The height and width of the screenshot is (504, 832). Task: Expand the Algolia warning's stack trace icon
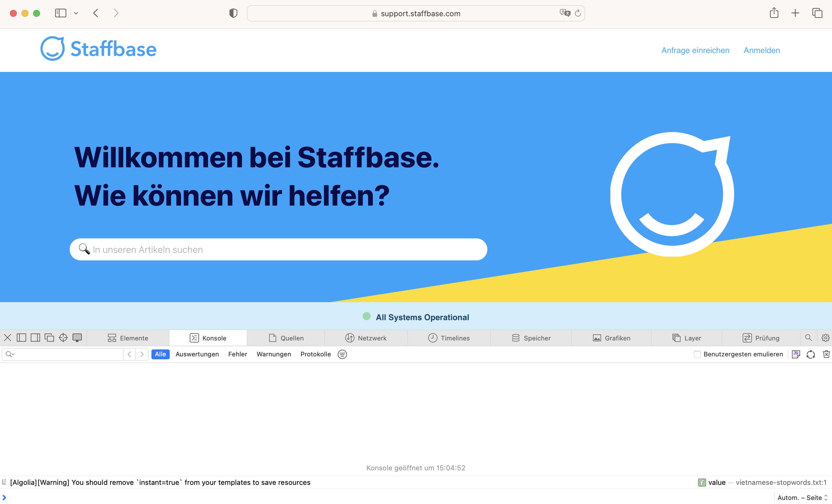(4, 482)
